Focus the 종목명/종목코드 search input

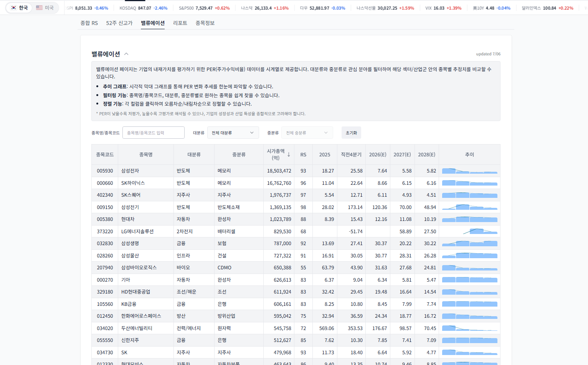click(154, 133)
